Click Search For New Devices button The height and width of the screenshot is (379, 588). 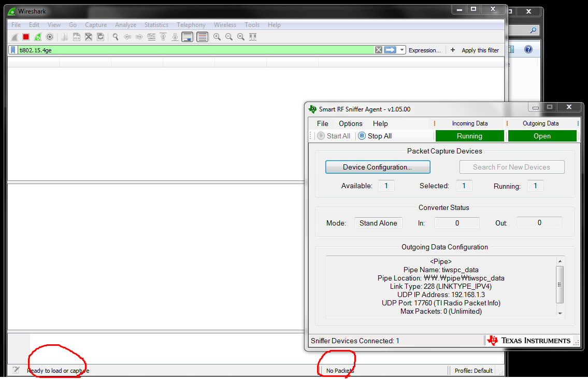coord(511,167)
